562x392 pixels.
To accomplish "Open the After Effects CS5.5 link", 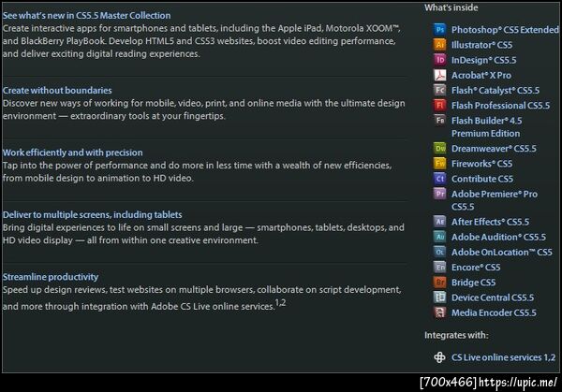I will point(490,222).
